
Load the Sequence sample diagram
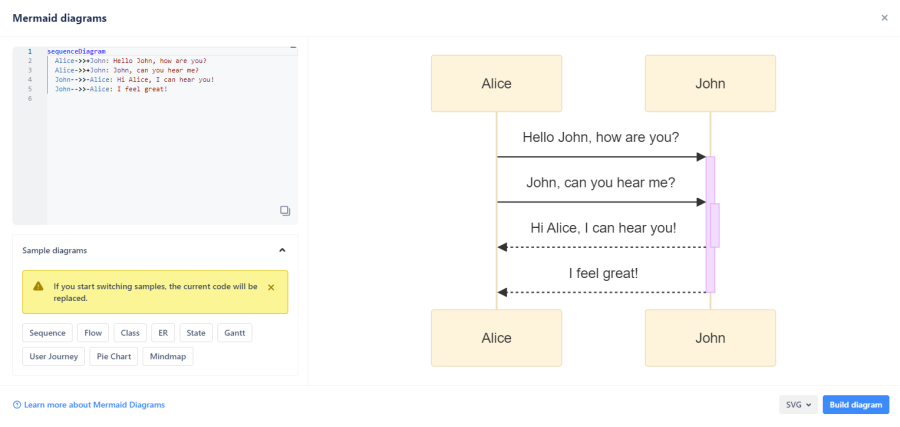pos(47,333)
